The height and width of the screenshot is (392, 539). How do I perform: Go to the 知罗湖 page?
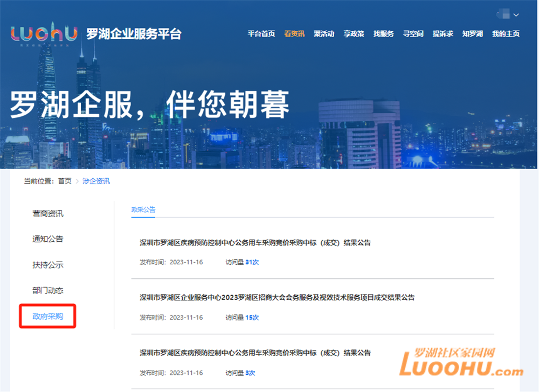(x=472, y=33)
